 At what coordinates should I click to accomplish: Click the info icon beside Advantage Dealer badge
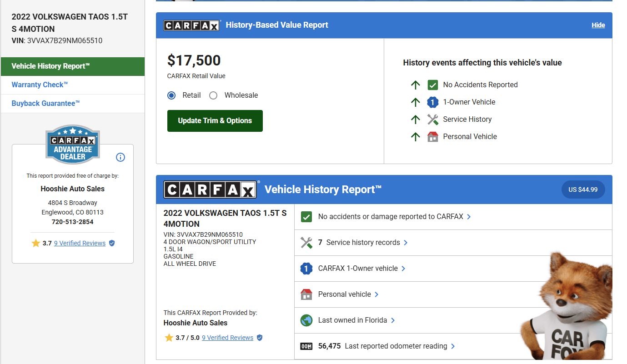[120, 157]
